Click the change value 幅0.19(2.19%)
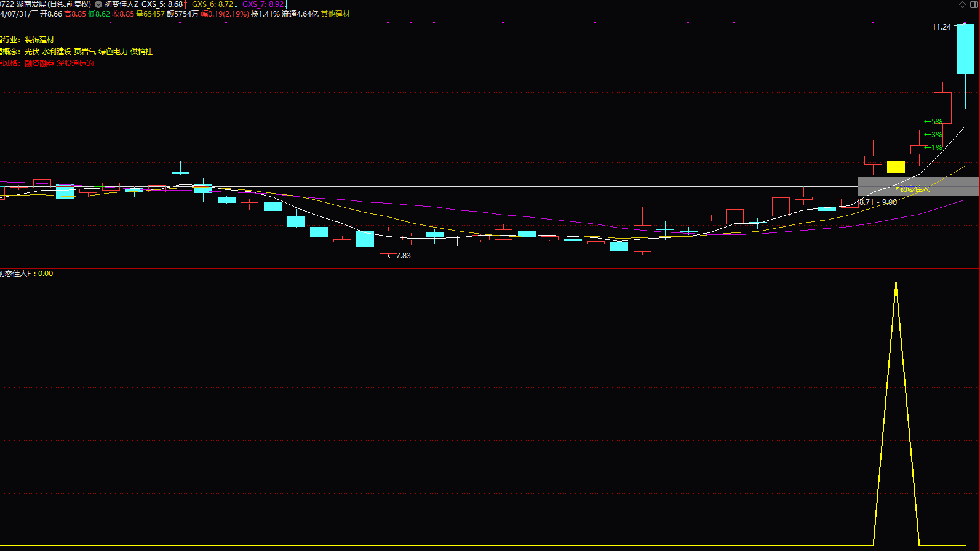 225,14
